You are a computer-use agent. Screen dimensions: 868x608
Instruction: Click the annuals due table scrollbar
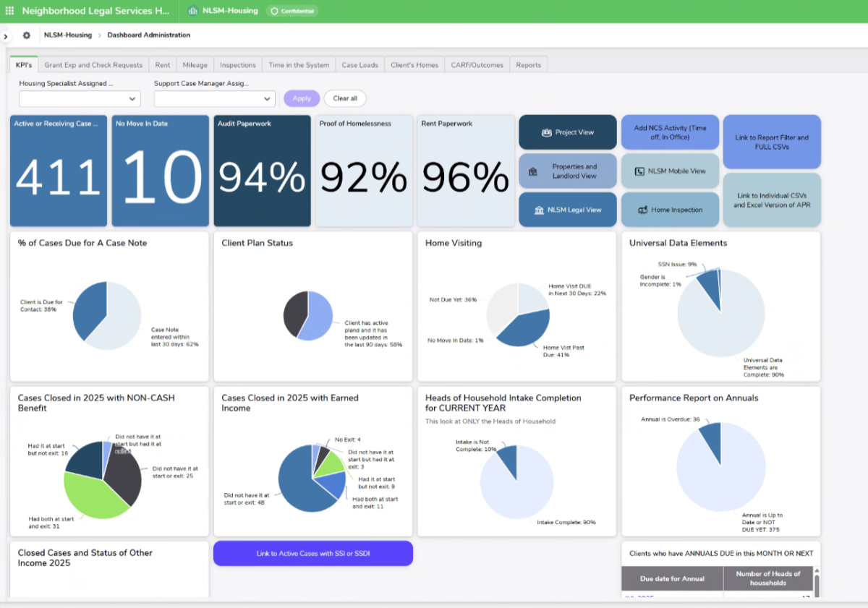(817, 583)
